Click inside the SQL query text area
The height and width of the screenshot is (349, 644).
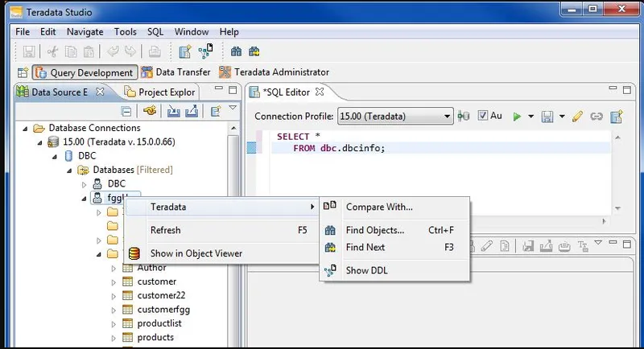click(x=441, y=162)
